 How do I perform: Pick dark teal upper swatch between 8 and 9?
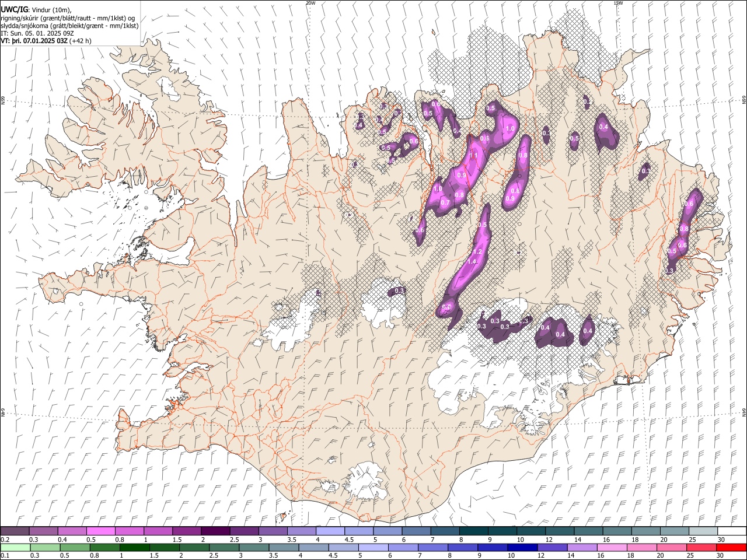[473, 531]
